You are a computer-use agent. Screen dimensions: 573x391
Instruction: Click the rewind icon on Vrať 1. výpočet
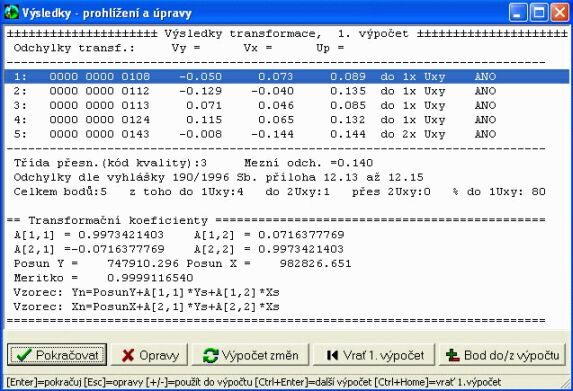click(x=332, y=355)
